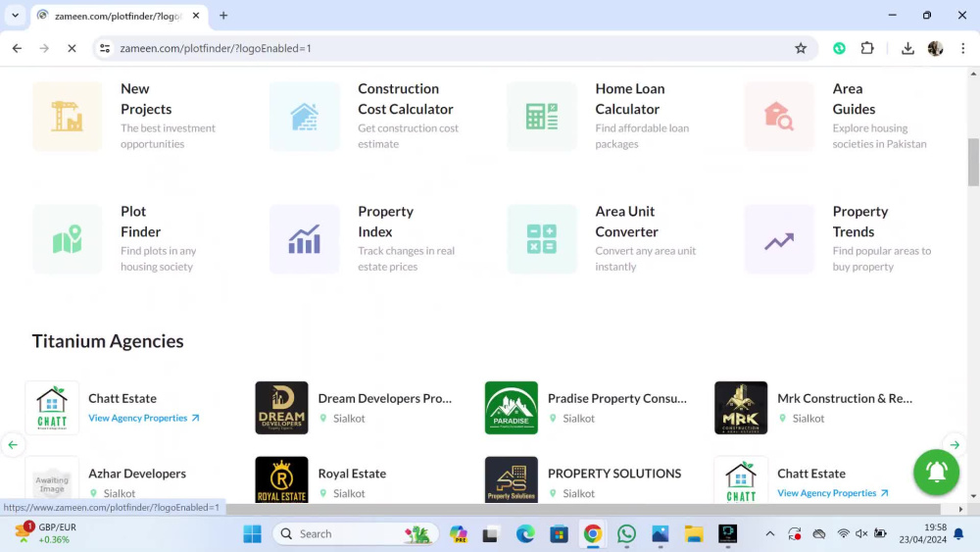Open Microsoft Store from the taskbar
Image resolution: width=980 pixels, height=552 pixels.
tap(559, 534)
